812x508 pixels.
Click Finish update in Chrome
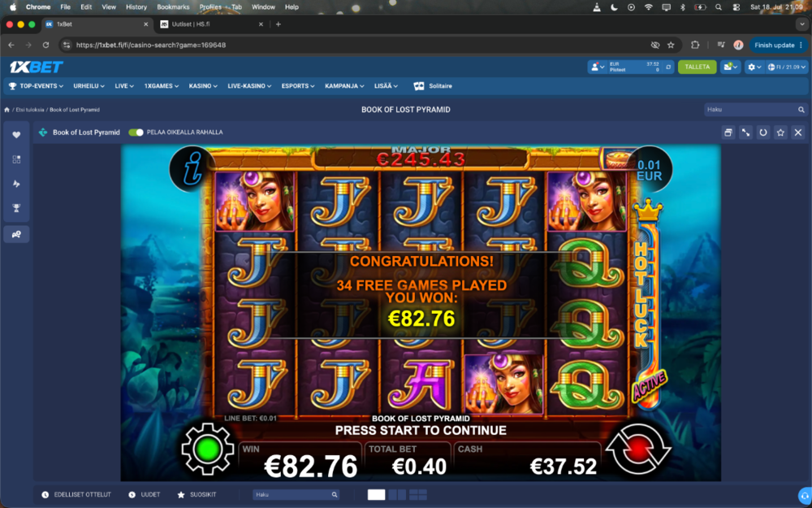click(x=779, y=45)
